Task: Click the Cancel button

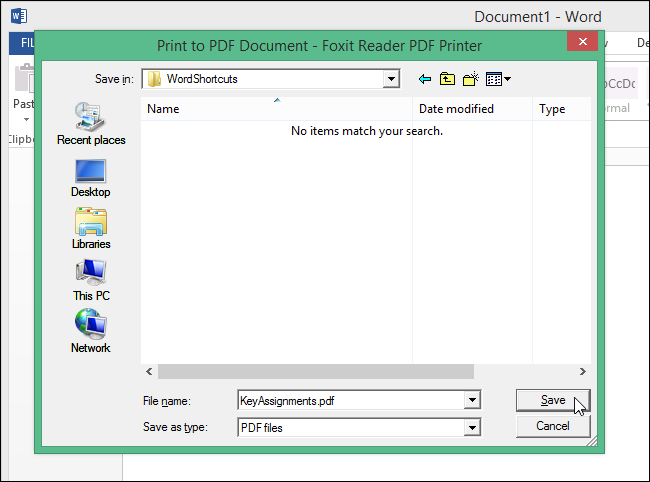Action: click(553, 426)
